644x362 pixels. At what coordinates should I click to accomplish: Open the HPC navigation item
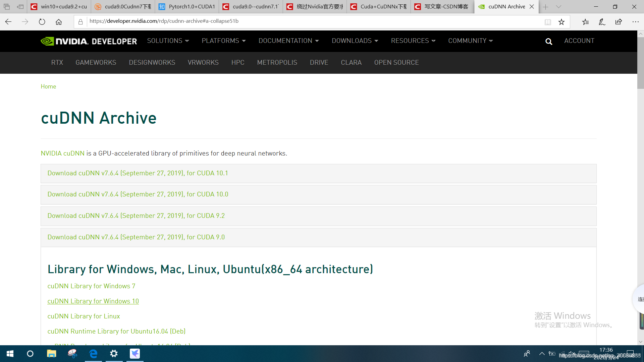pyautogui.click(x=238, y=63)
